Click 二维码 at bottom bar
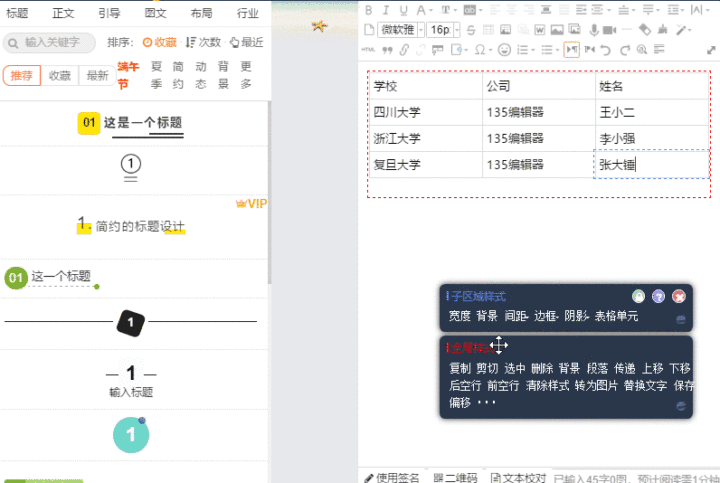Screen dimensions: 720x483 pos(456,478)
